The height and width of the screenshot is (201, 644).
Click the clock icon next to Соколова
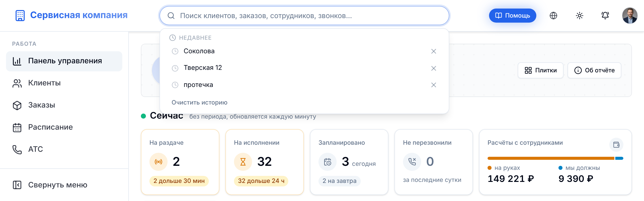[x=175, y=51]
